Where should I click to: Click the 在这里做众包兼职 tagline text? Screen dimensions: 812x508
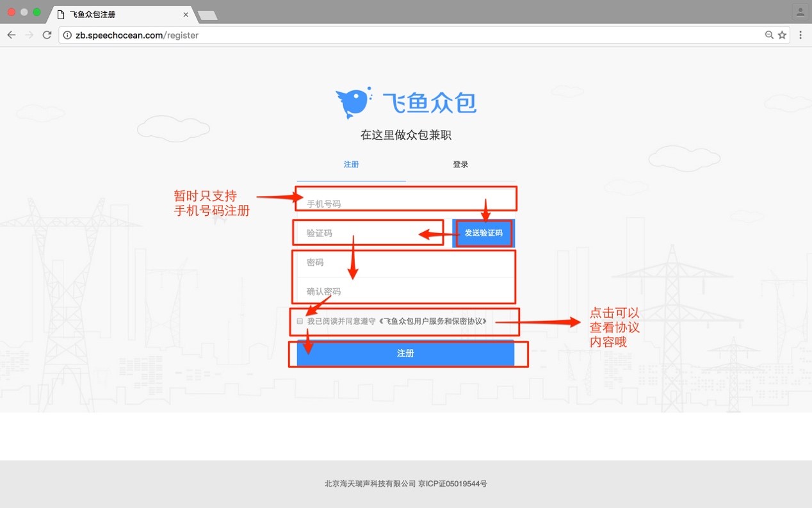[405, 135]
